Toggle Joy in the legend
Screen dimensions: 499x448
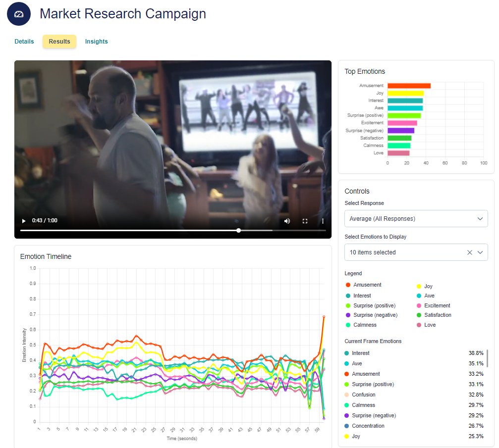(x=425, y=286)
